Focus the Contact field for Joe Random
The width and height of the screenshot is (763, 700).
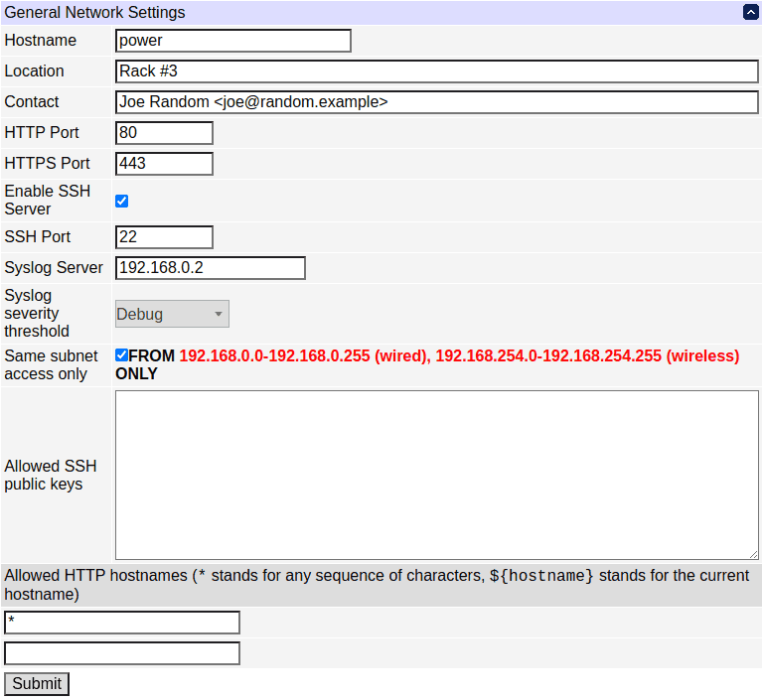pyautogui.click(x=437, y=102)
